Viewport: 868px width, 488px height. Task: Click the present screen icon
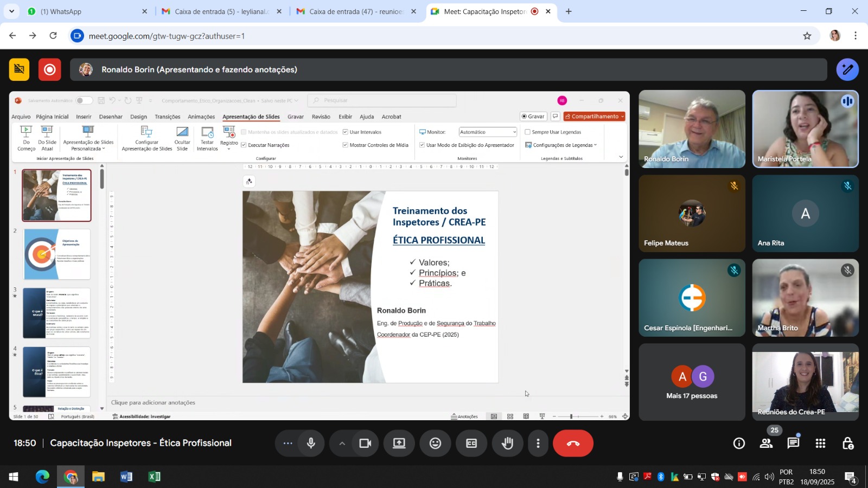point(399,444)
